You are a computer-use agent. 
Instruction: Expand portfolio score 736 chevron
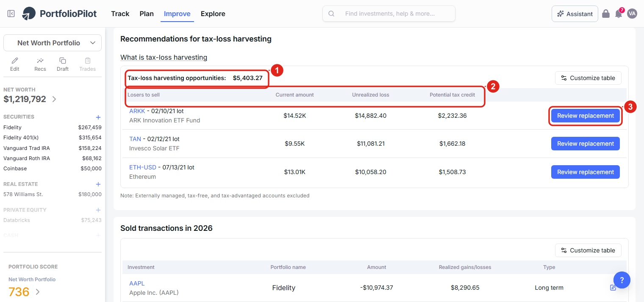[38, 292]
